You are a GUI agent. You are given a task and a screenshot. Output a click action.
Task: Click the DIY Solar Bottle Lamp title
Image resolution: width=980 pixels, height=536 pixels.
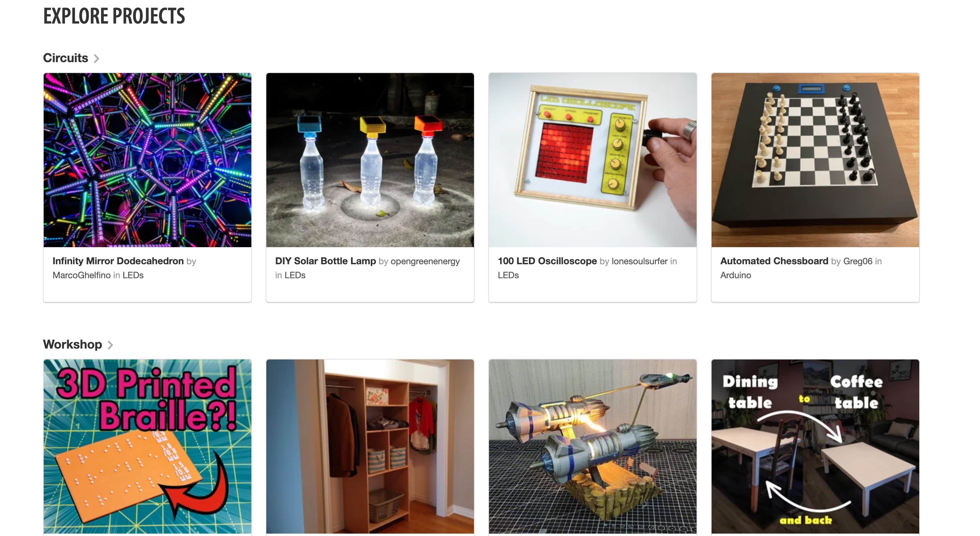(x=325, y=261)
